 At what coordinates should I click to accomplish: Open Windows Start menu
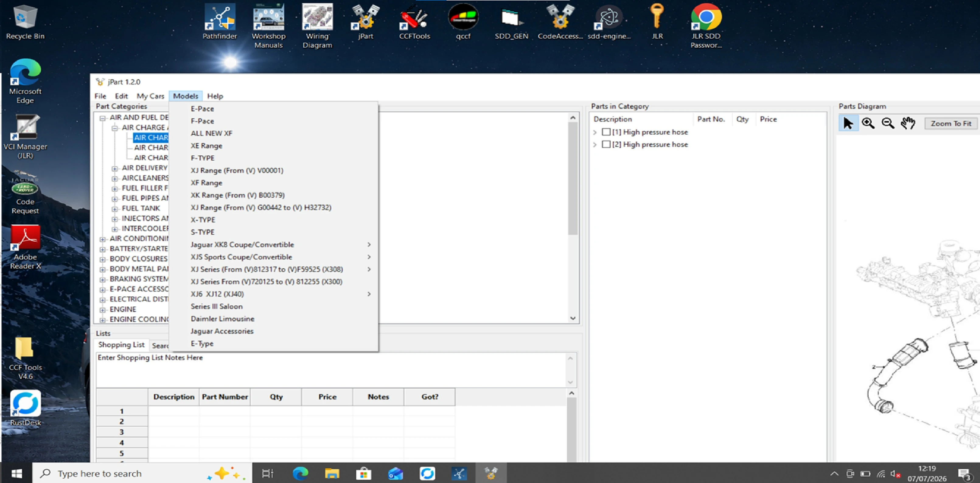tap(16, 473)
